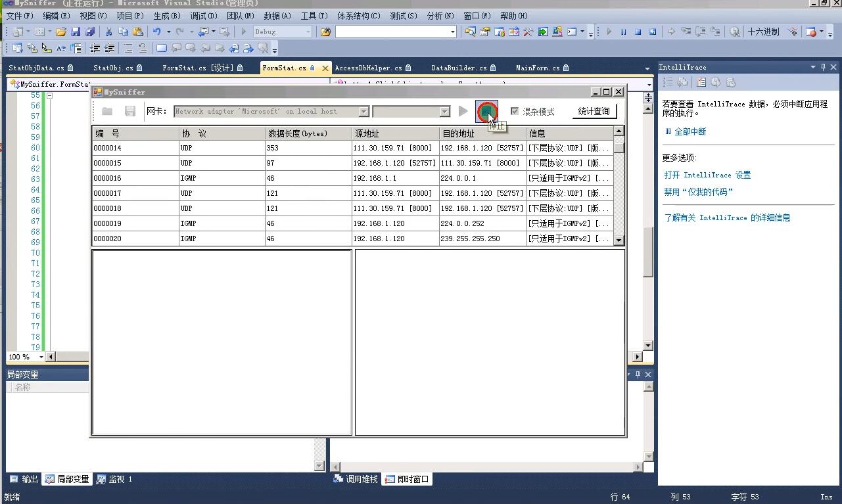Switch to the 调用堆栈 call stack tab
This screenshot has width=842, height=504.
[356, 479]
